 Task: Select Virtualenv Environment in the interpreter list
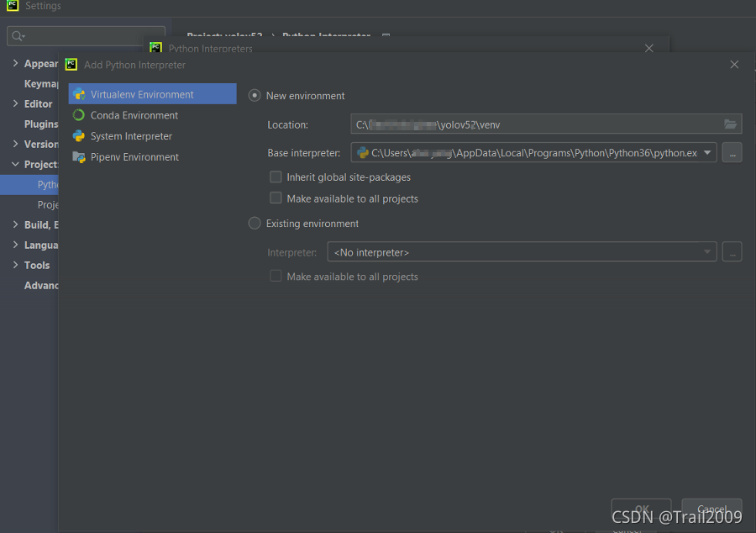pyautogui.click(x=152, y=94)
